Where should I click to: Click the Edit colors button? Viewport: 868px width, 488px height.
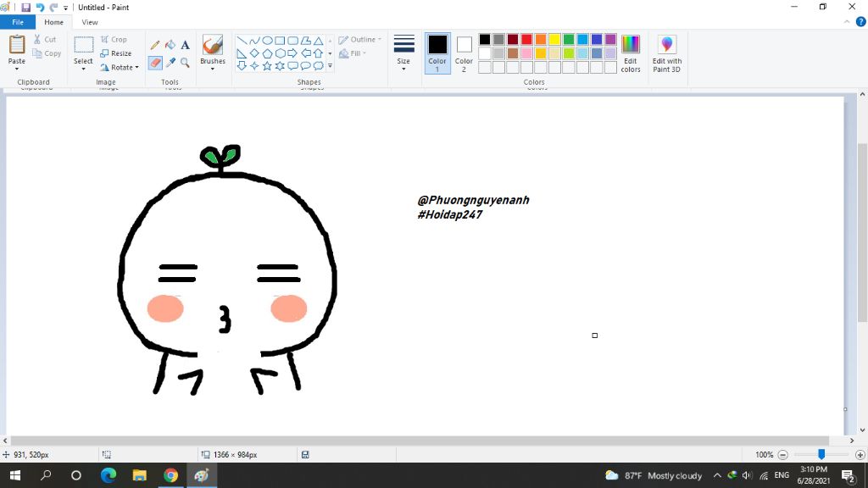(630, 53)
